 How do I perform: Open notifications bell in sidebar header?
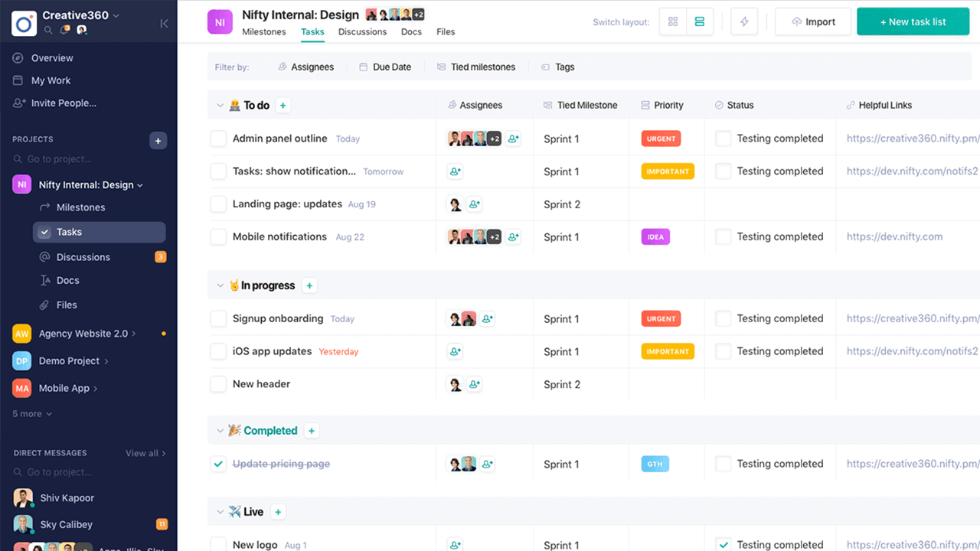point(65,31)
